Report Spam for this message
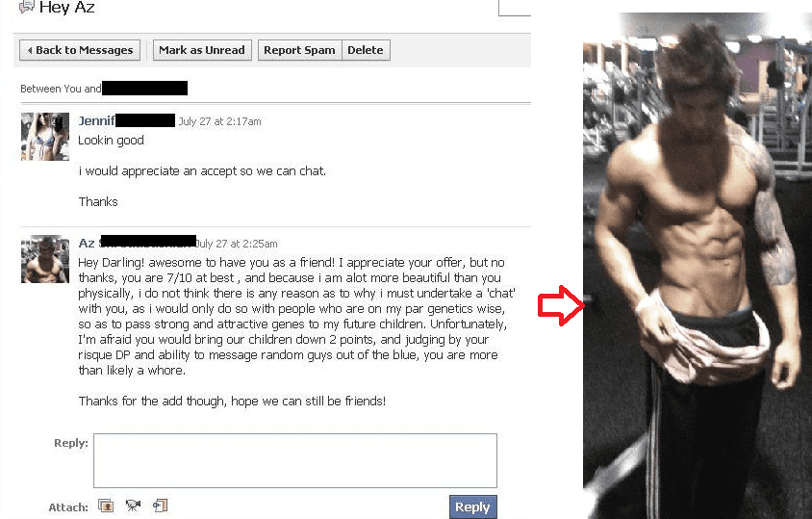 click(299, 50)
